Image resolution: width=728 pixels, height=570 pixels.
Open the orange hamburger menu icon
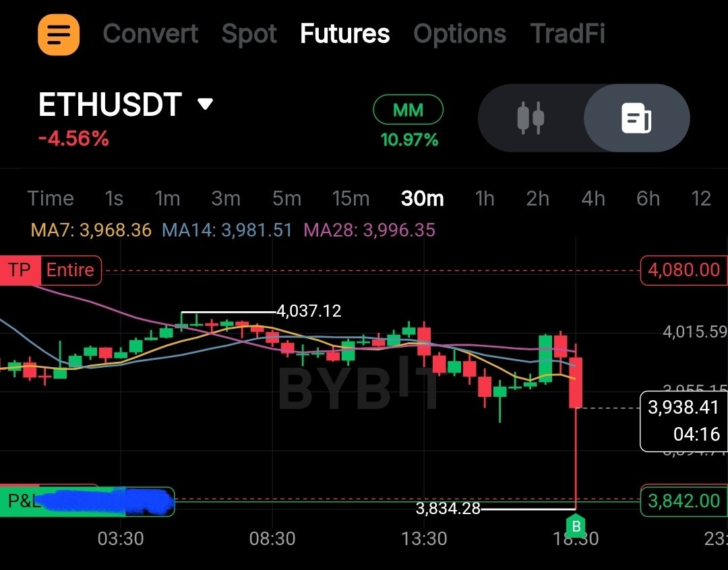click(x=59, y=34)
